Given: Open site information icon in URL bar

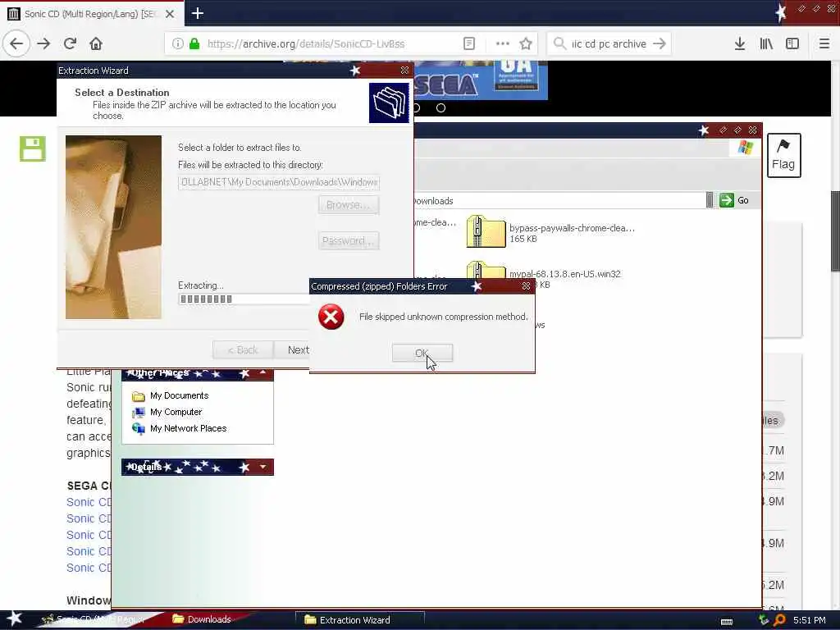Looking at the screenshot, I should pos(178,44).
